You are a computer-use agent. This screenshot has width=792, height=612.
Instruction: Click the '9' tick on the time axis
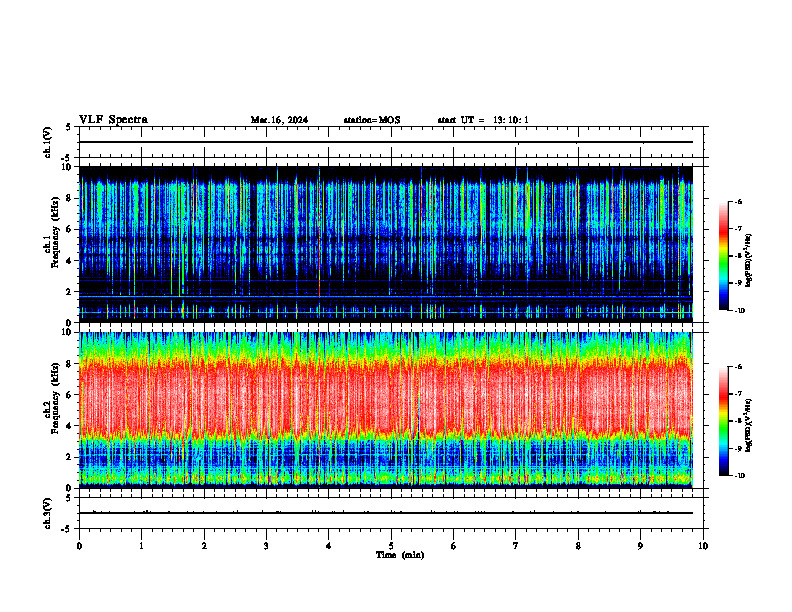coord(640,546)
